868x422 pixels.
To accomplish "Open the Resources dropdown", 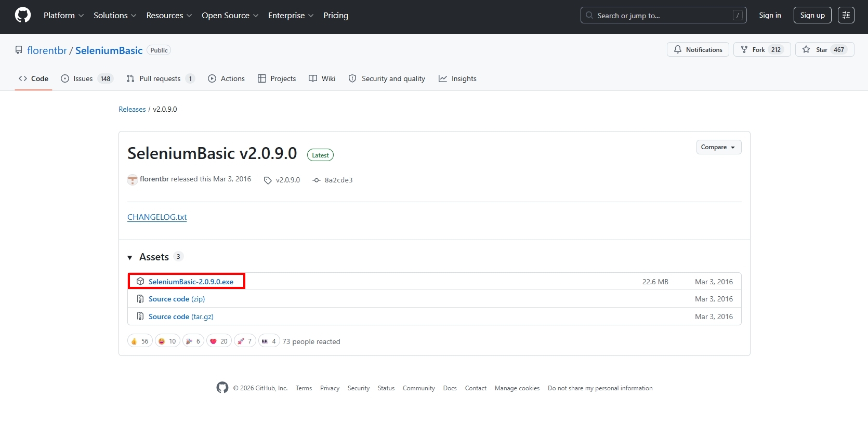I will [x=169, y=16].
